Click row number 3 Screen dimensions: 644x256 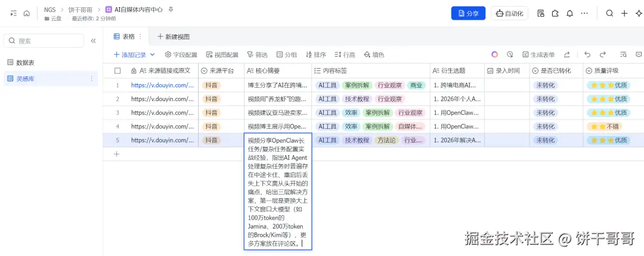[117, 113]
